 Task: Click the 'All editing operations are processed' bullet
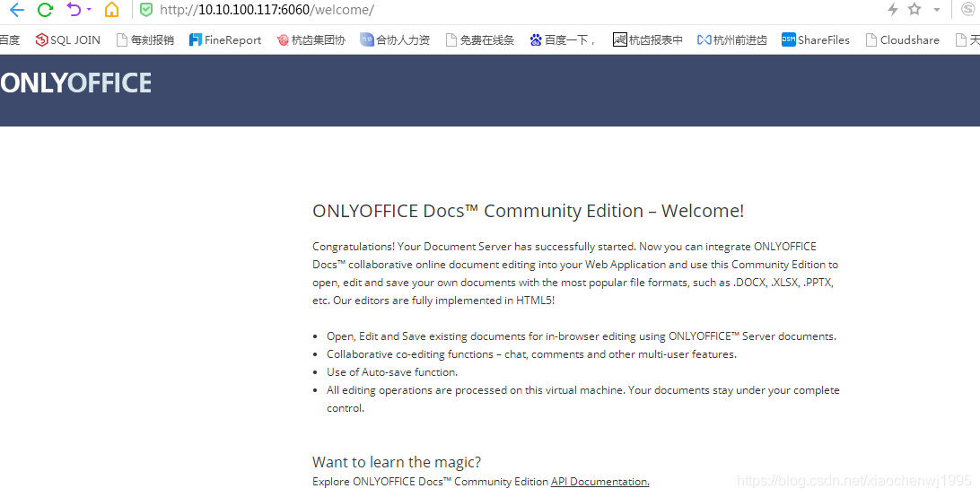click(x=583, y=399)
